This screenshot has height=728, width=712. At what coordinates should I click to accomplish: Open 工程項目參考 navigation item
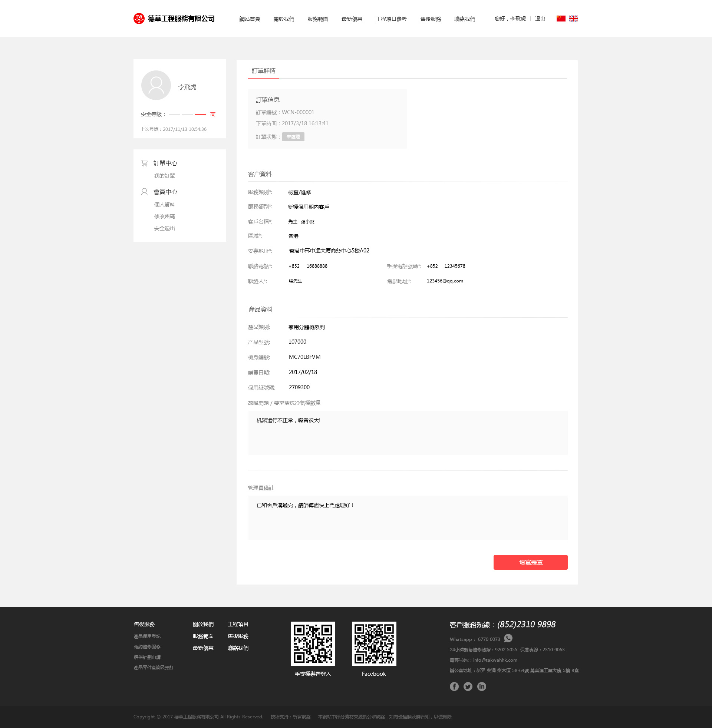pos(391,19)
